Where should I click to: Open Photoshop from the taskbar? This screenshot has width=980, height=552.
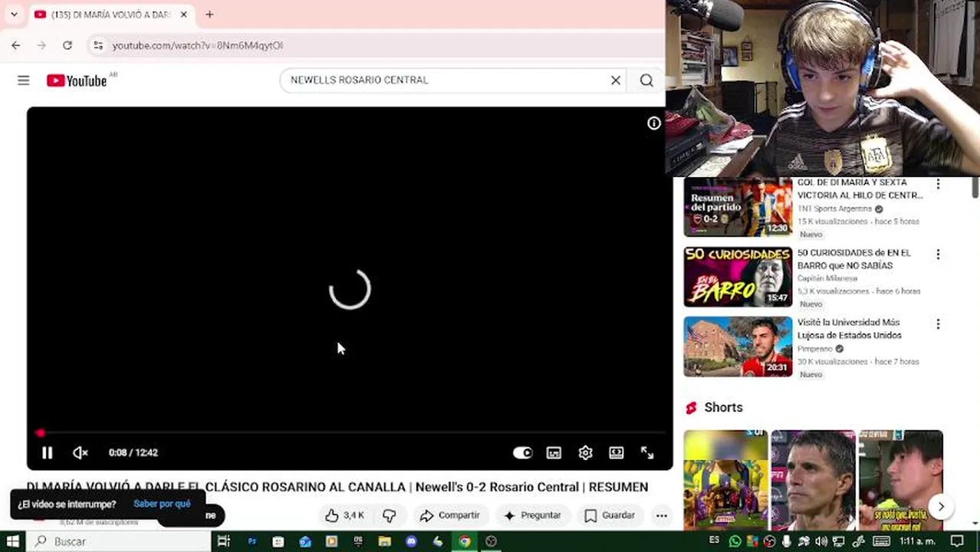252,541
